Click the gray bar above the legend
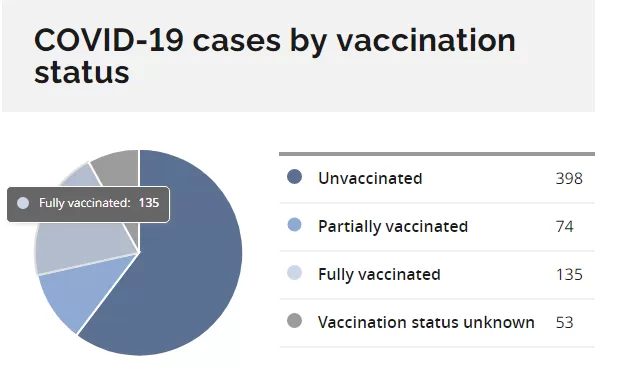 [x=437, y=154]
